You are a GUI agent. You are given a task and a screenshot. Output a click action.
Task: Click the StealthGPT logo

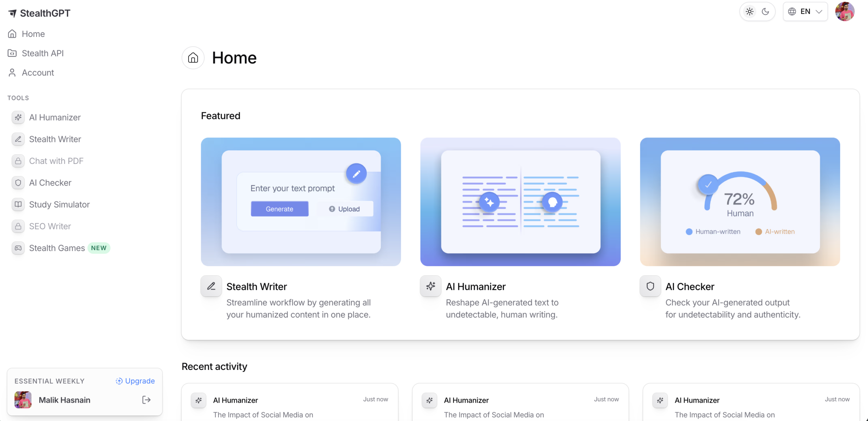coord(39,13)
